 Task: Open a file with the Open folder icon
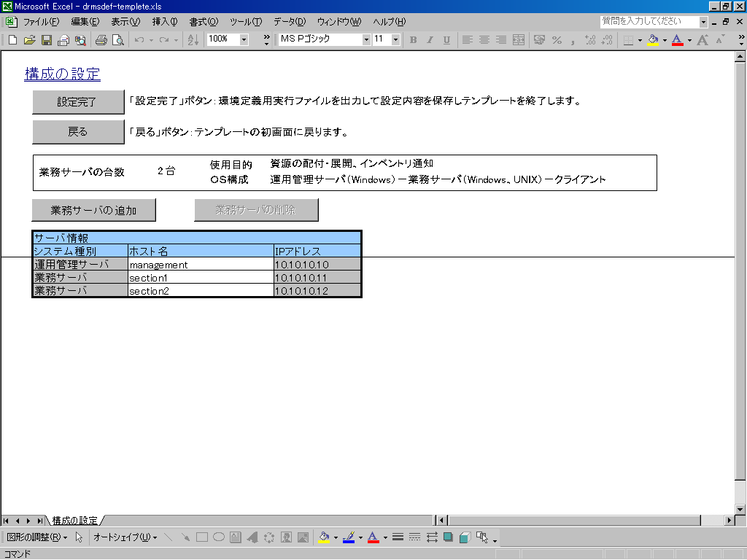tap(30, 40)
